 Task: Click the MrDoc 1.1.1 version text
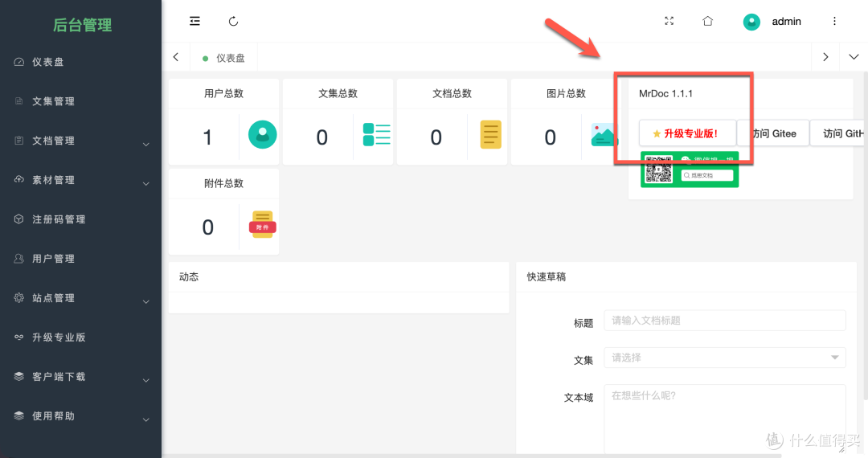665,93
